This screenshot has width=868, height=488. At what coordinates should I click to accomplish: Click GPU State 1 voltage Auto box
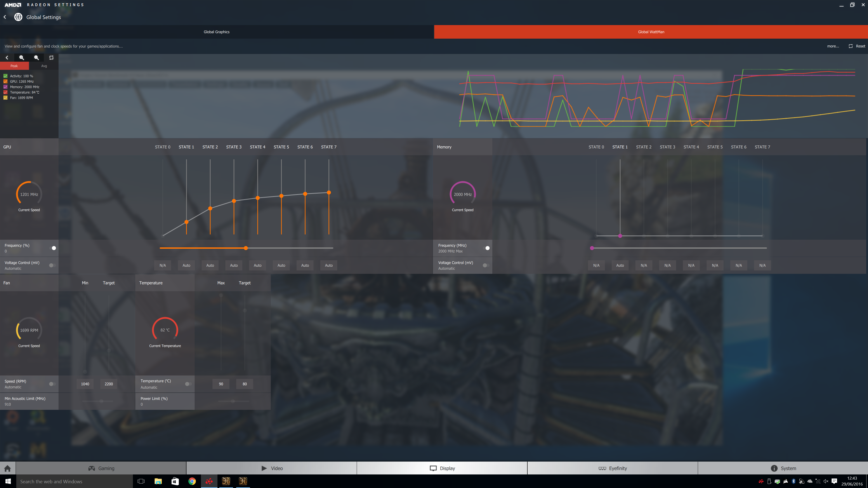point(186,265)
